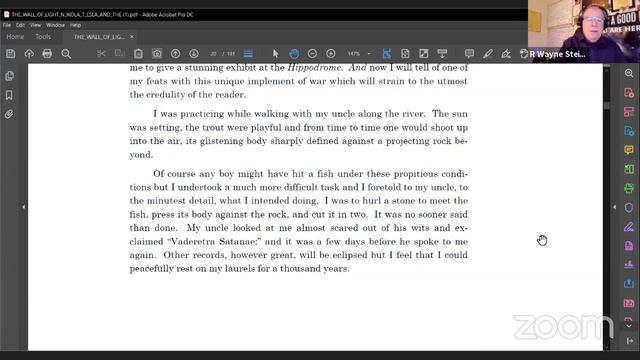Toggle Fit Width scrolling mode

click(387, 53)
